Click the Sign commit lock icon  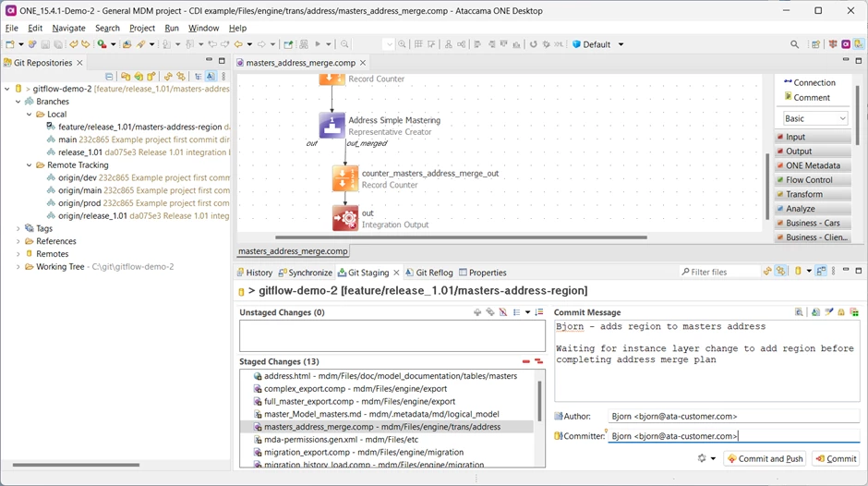(841, 312)
